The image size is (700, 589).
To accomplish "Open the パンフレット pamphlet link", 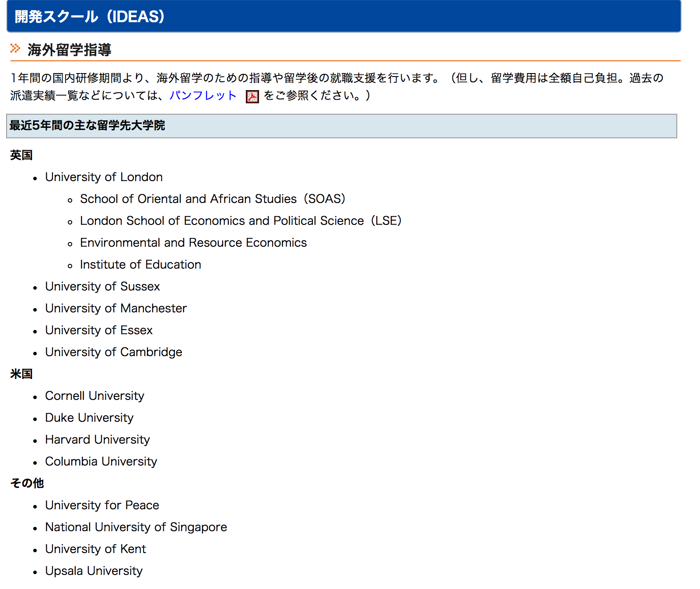I will tap(203, 95).
